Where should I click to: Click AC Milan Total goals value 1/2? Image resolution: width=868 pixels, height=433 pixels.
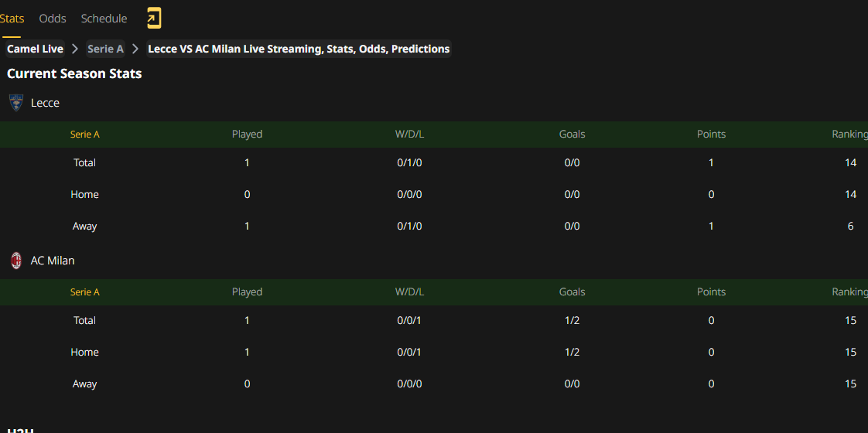point(572,321)
